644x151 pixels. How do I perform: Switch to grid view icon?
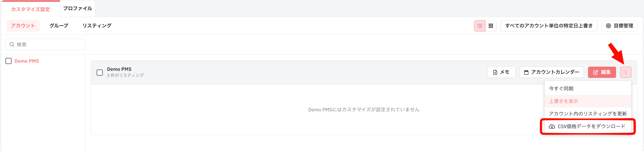pyautogui.click(x=491, y=26)
